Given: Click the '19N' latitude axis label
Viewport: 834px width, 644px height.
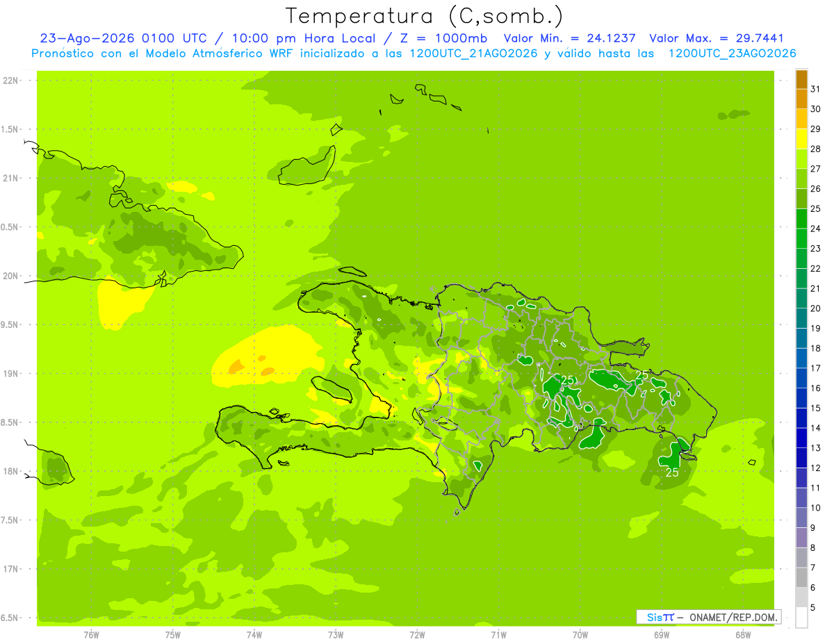Looking at the screenshot, I should [x=12, y=374].
